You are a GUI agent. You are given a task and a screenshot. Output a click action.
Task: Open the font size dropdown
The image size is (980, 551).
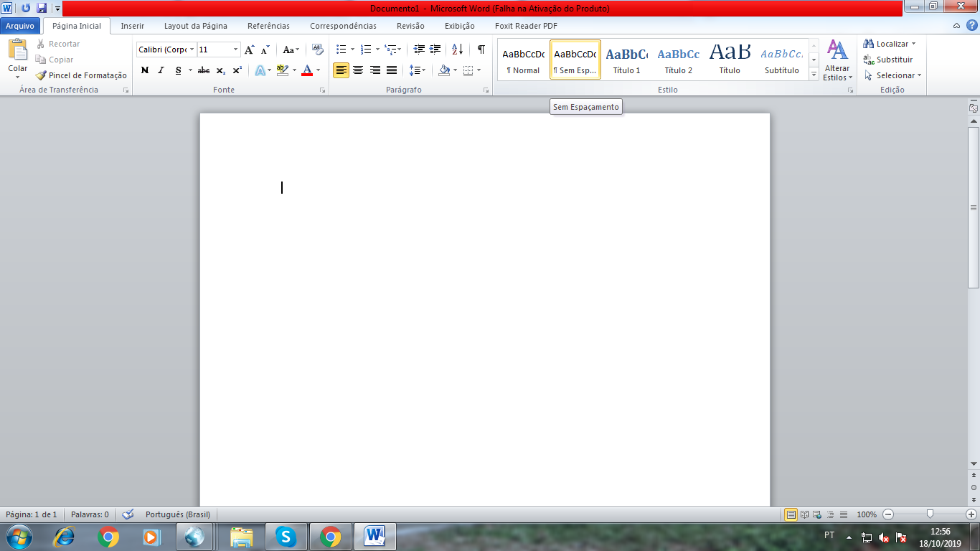236,50
